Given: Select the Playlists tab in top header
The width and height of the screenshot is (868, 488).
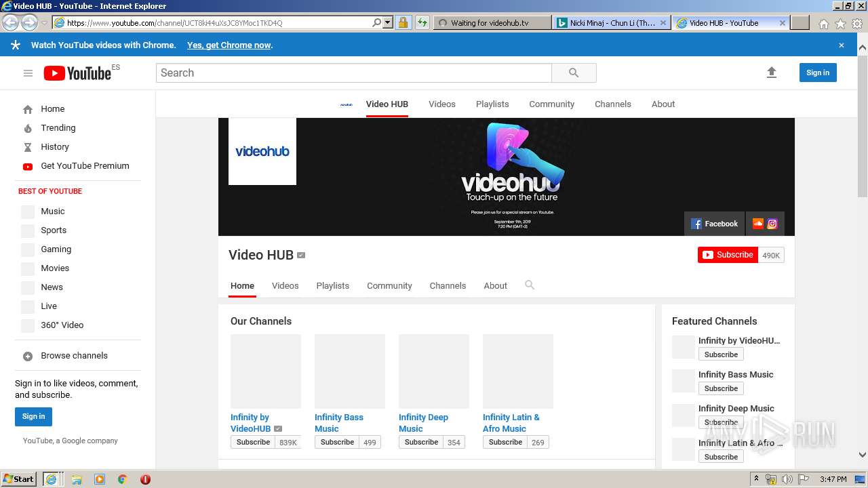Looking at the screenshot, I should (x=492, y=104).
